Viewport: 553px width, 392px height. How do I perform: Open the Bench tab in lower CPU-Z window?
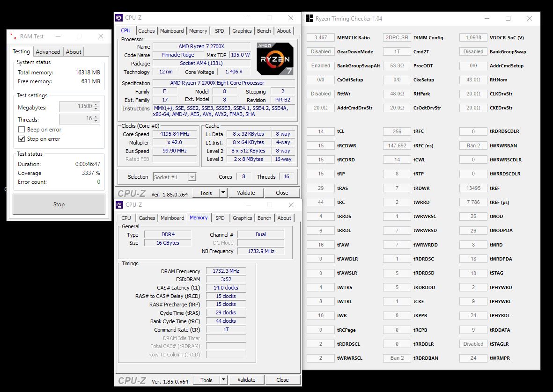tap(264, 218)
